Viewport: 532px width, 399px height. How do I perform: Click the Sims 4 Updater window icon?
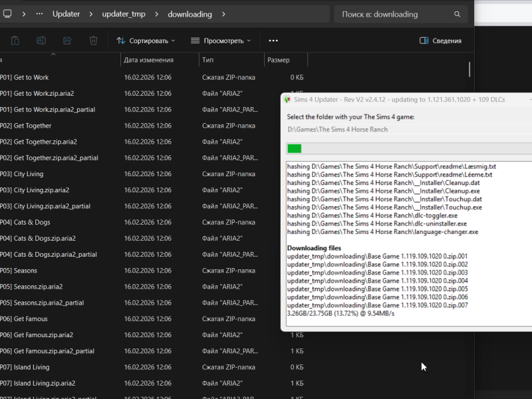coord(287,100)
